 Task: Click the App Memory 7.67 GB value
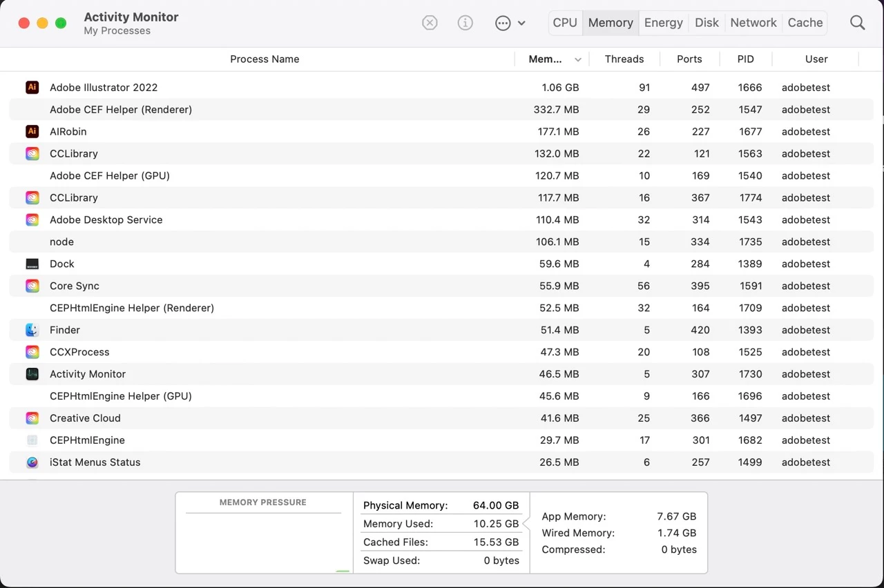click(677, 517)
